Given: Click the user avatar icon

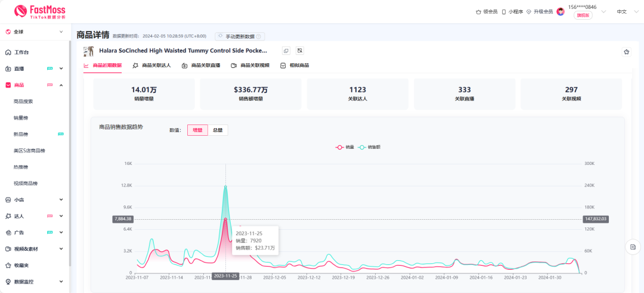Looking at the screenshot, I should [561, 11].
